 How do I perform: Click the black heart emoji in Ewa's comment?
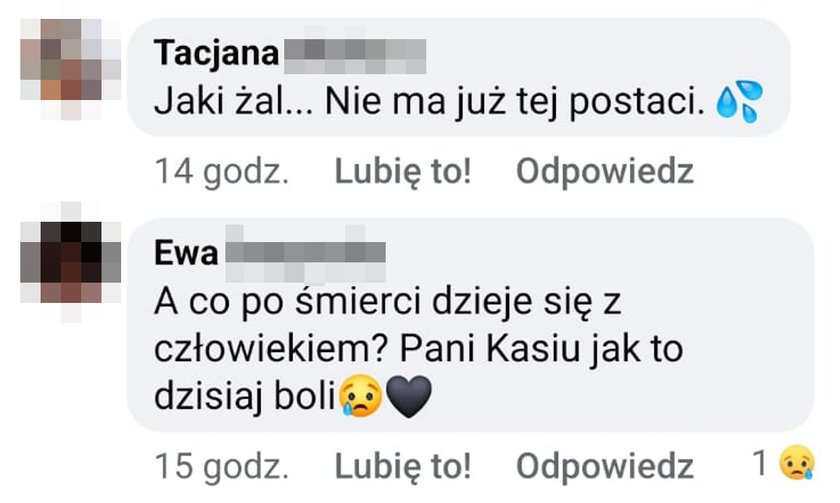click(x=408, y=397)
